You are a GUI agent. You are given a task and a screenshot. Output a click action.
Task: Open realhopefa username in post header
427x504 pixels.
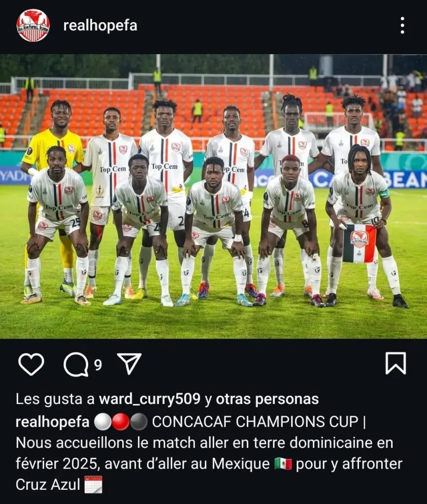(100, 26)
